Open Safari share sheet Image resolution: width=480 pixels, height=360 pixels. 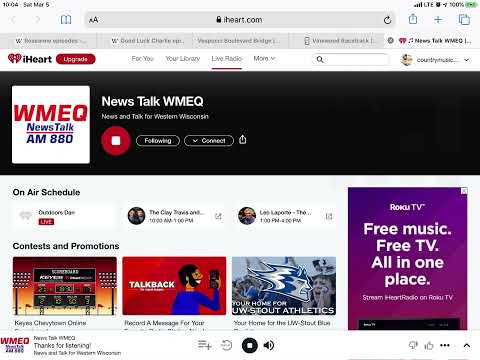click(413, 19)
